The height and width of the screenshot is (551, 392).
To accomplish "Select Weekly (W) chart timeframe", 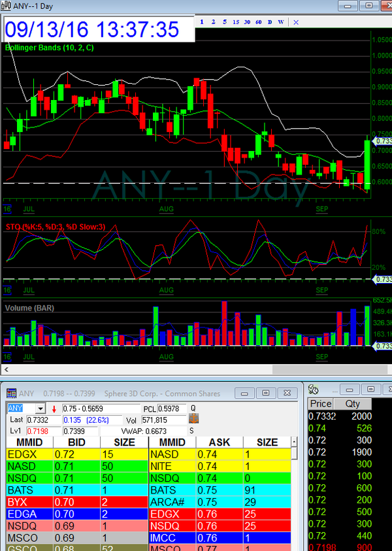I will tap(281, 22).
